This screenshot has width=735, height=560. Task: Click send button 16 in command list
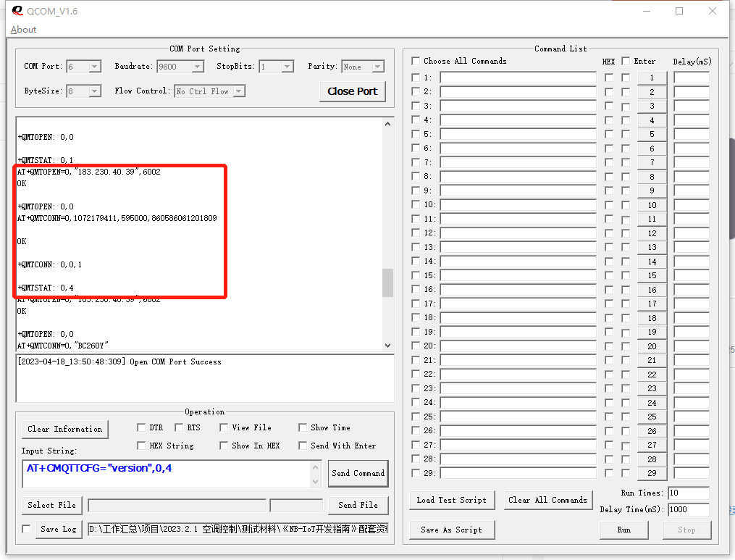652,290
